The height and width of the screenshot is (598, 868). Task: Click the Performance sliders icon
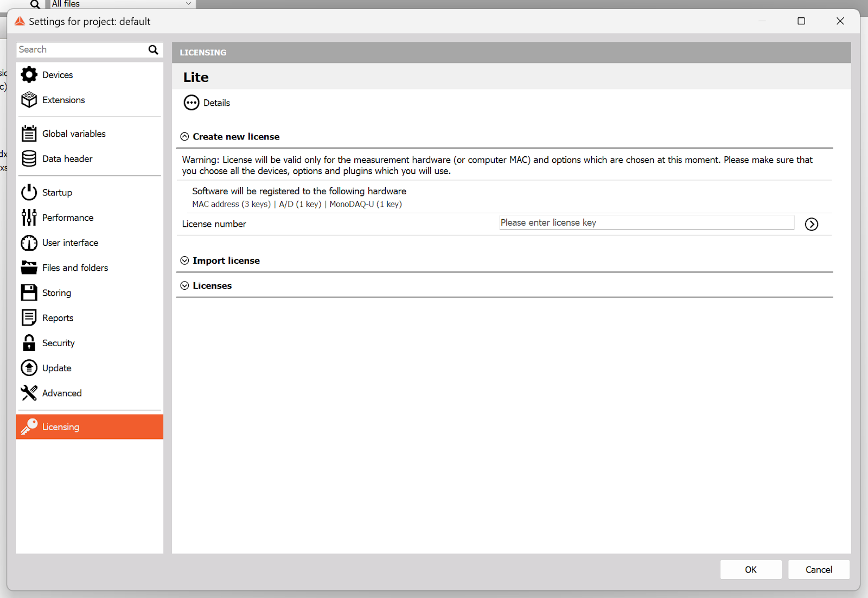pyautogui.click(x=29, y=217)
